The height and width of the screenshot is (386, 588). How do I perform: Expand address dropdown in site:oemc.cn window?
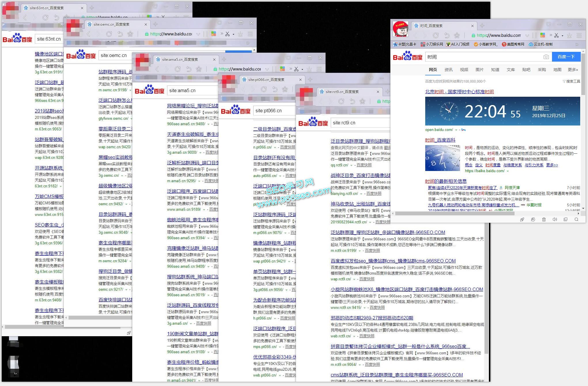[x=198, y=34]
